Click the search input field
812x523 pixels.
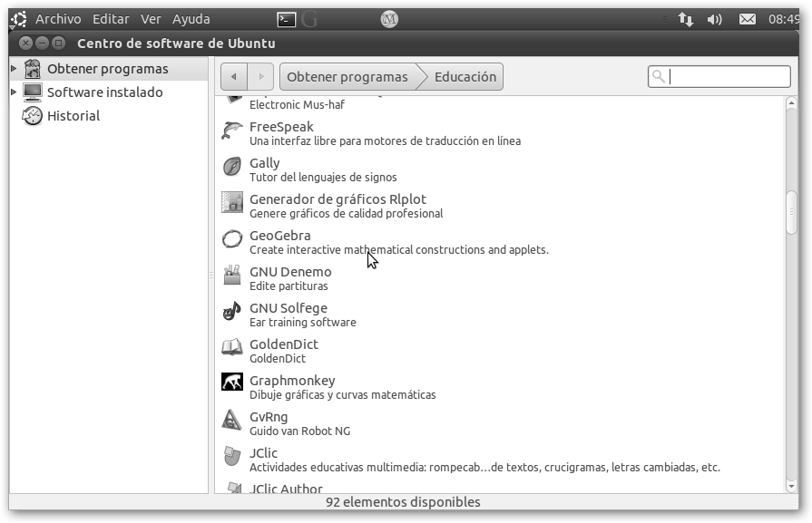pos(728,77)
